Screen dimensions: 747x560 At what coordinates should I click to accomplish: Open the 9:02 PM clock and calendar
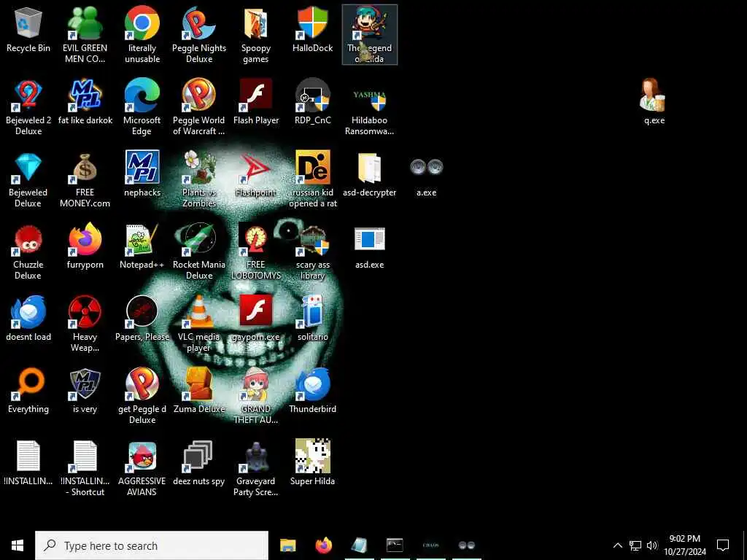pos(684,545)
